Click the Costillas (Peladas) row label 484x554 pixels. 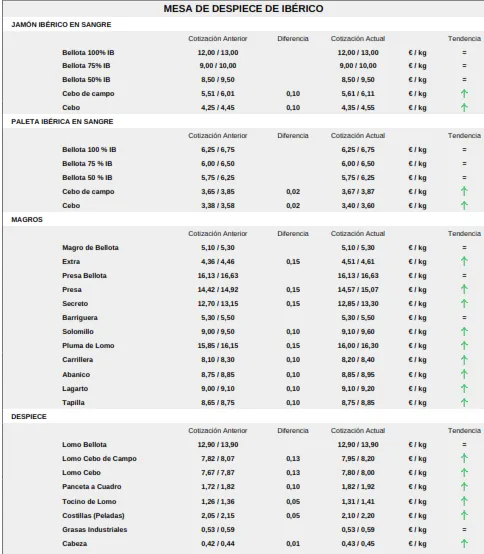93,515
